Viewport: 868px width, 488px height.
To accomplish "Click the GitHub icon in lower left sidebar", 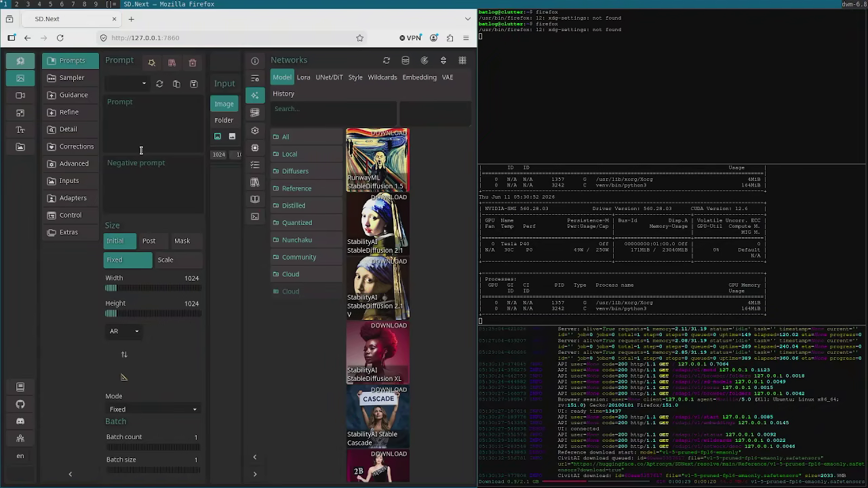I will pyautogui.click(x=20, y=405).
